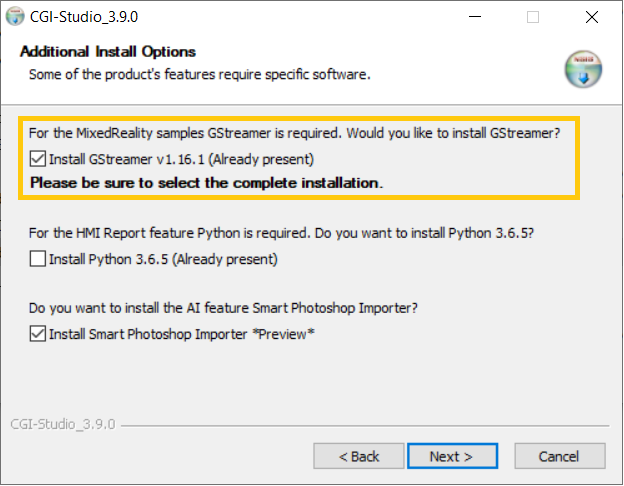Uncheck Install GStreamer v1.16.1 checkbox
Image resolution: width=624 pixels, height=486 pixels.
(37, 159)
